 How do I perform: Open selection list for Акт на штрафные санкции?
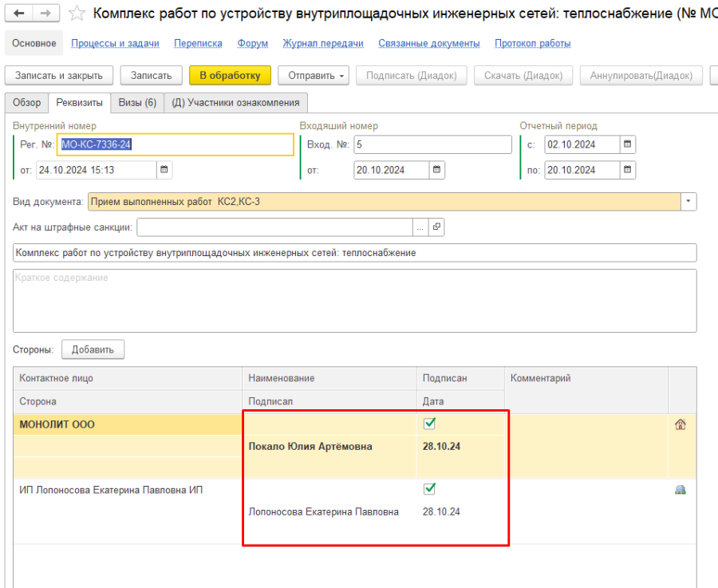420,227
